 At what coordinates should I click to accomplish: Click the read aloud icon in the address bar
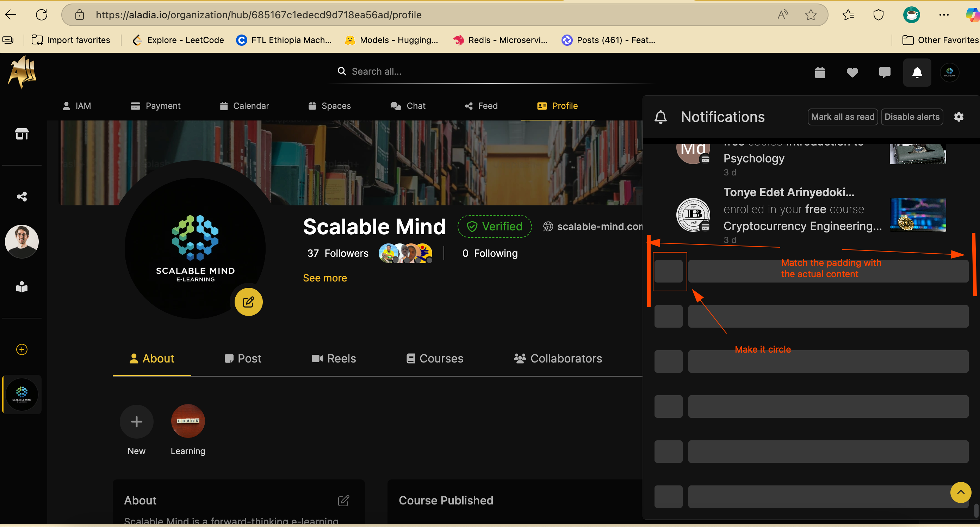[x=782, y=15]
